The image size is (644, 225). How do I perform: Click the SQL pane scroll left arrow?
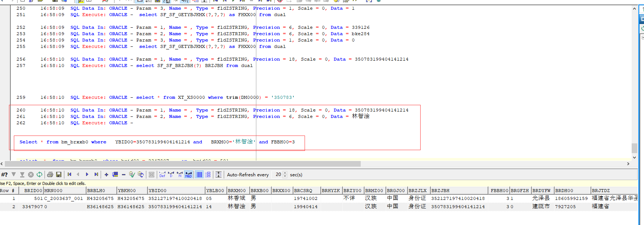pyautogui.click(x=2, y=164)
